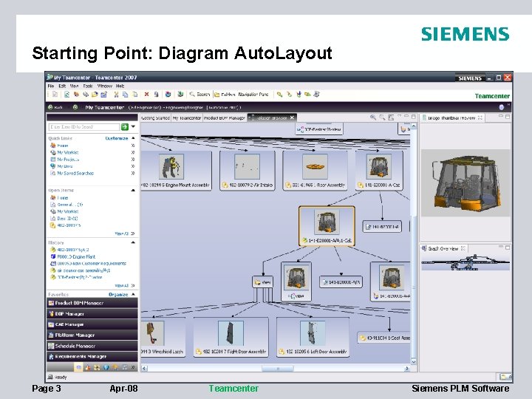The height and width of the screenshot is (399, 532).
Task: Open dropdown arrow next to search go button
Action: (x=133, y=126)
